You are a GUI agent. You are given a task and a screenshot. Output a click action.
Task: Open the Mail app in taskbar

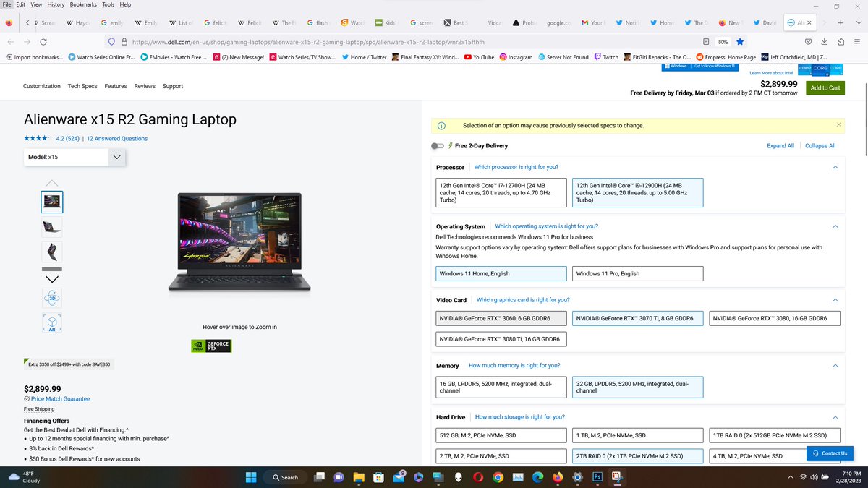pyautogui.click(x=399, y=477)
